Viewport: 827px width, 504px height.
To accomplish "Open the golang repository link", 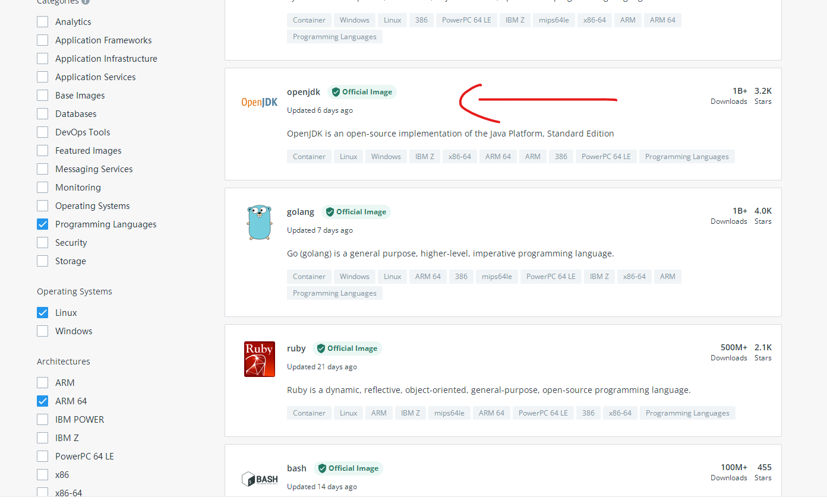I will click(x=301, y=211).
